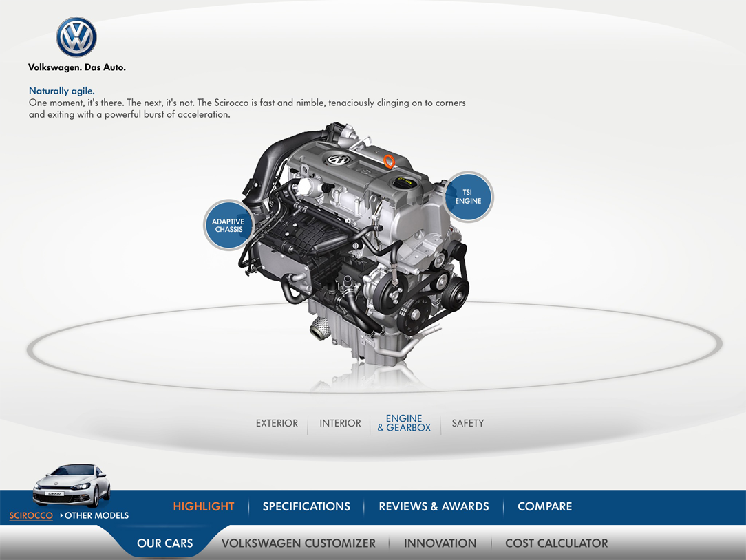Expand Other Models list
The height and width of the screenshot is (560, 746).
click(95, 515)
